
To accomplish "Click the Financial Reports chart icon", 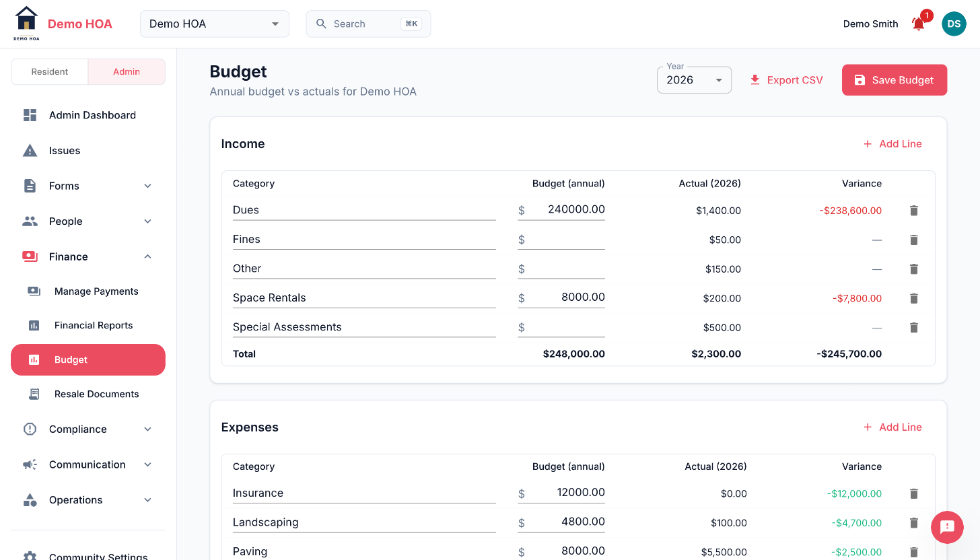I will (x=34, y=325).
